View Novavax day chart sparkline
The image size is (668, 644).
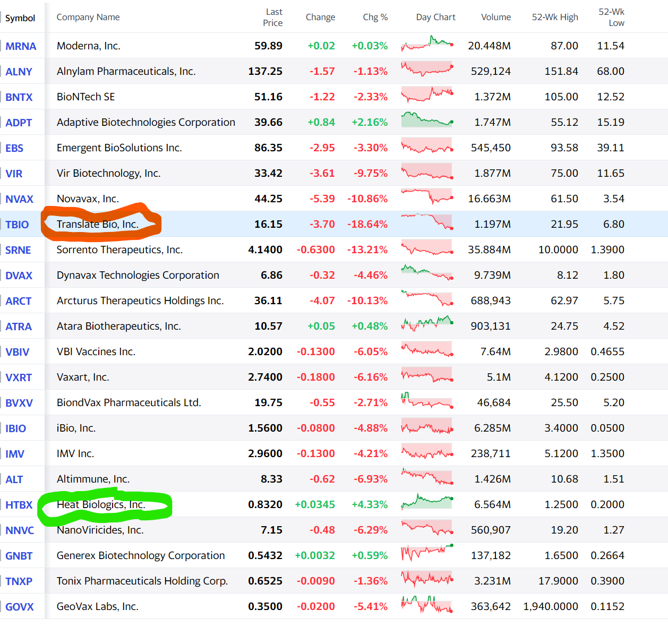pyautogui.click(x=427, y=196)
